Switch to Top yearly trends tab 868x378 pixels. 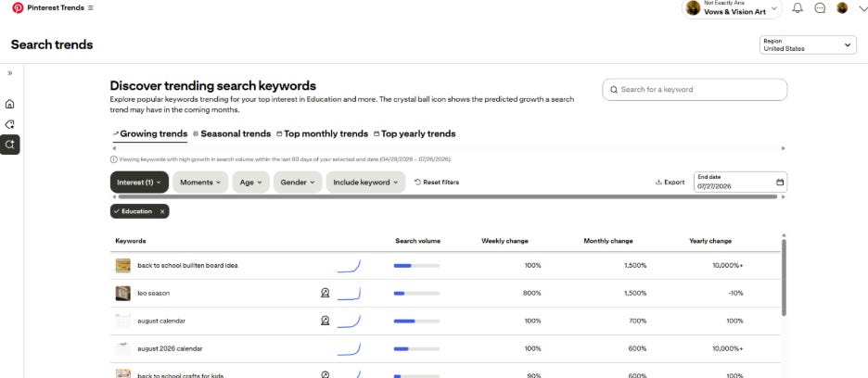point(415,134)
